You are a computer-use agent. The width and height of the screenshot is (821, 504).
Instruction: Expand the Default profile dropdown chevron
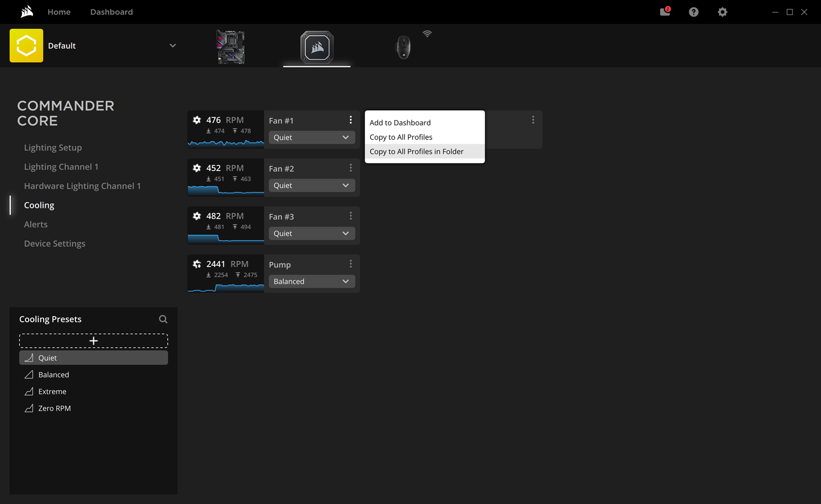click(173, 46)
